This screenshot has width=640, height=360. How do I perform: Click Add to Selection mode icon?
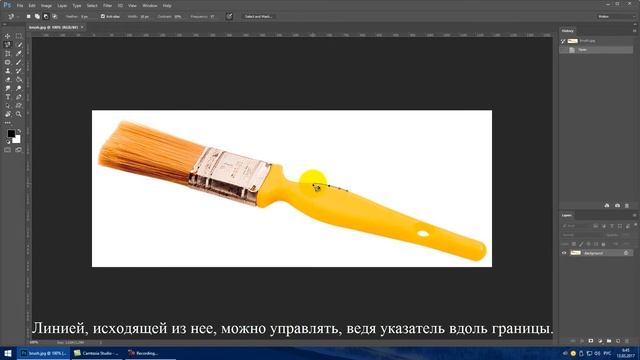pyautogui.click(x=37, y=16)
